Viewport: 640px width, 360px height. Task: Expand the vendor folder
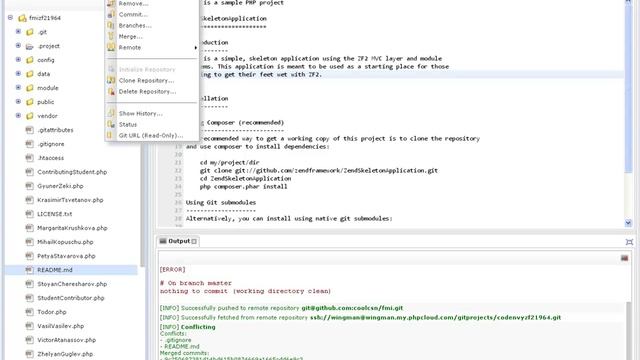[18, 116]
